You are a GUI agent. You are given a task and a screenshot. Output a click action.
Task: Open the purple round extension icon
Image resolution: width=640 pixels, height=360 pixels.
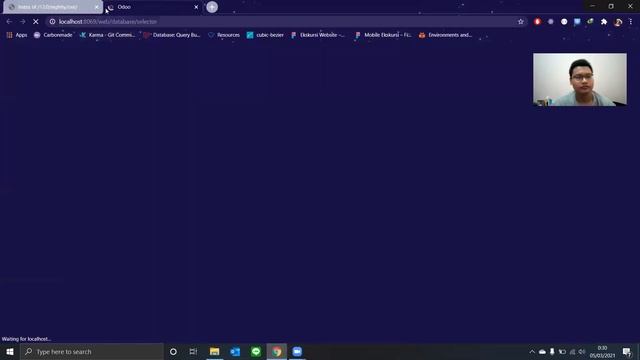click(x=551, y=22)
